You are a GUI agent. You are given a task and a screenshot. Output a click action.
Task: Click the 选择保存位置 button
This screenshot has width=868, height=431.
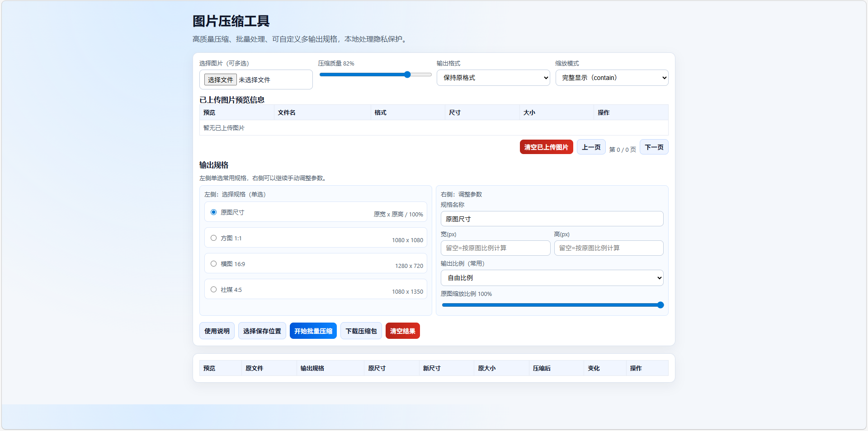pyautogui.click(x=262, y=331)
